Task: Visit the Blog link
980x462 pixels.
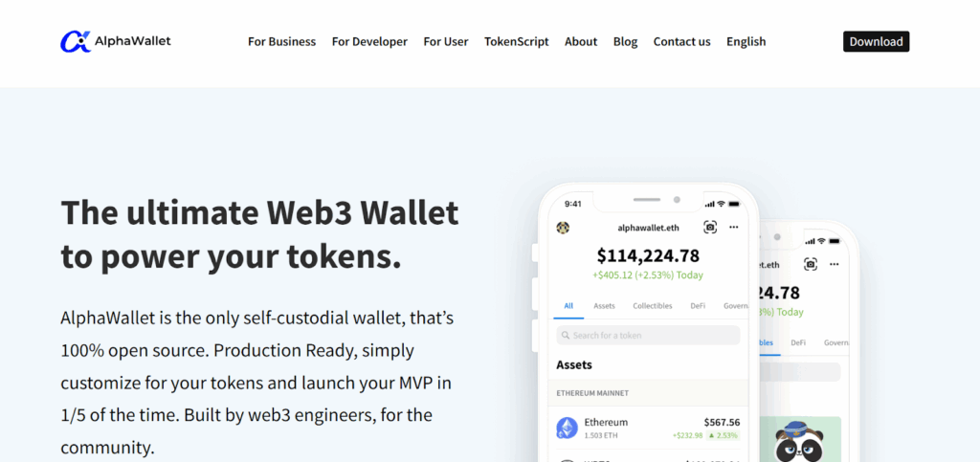Action: pos(625,41)
